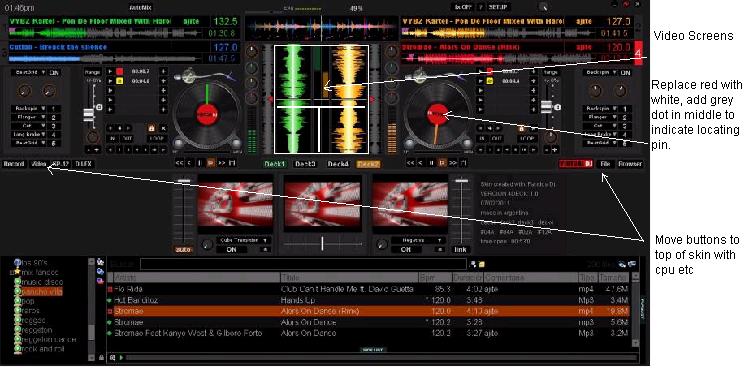Click the red hot cue marker on left deck
Screen dimensions: 747x368
point(120,72)
